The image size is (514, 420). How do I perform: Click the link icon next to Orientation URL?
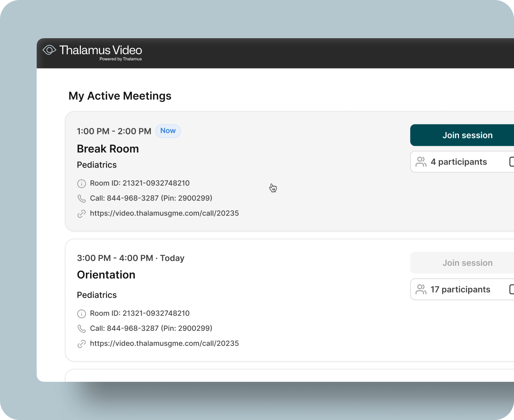[x=82, y=344]
